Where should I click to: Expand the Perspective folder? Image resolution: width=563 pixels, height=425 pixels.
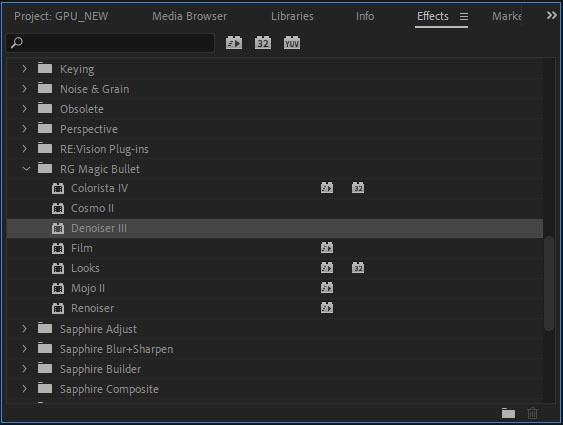click(x=24, y=129)
